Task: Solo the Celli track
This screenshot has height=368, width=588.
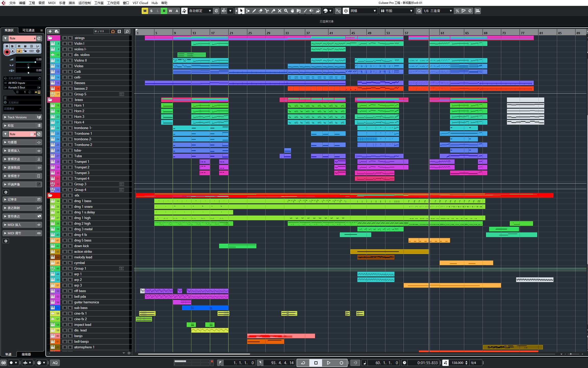Action: pos(70,72)
